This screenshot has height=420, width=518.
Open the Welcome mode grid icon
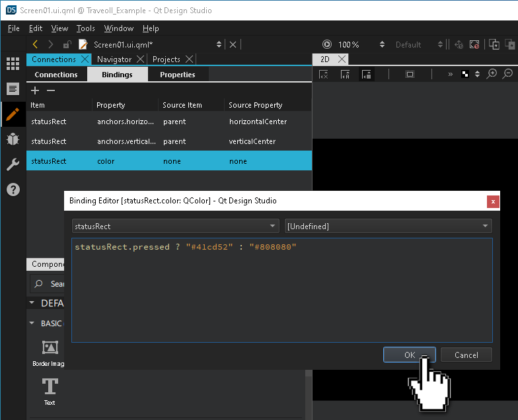pos(13,64)
